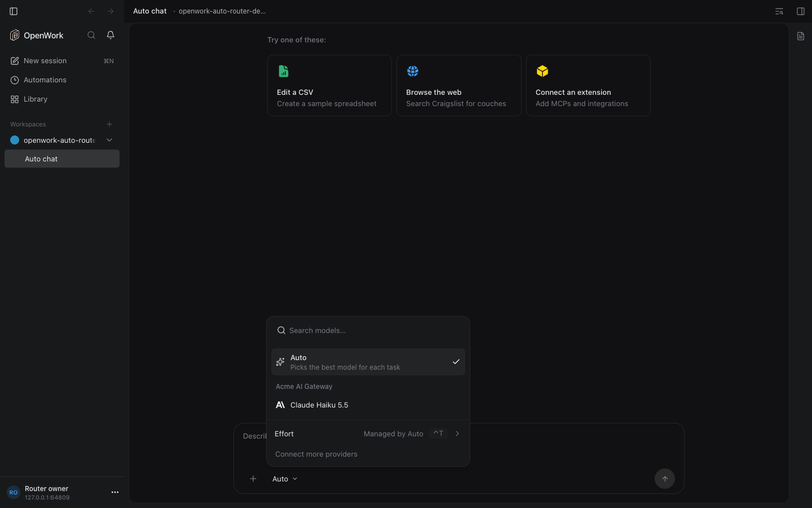The width and height of the screenshot is (812, 508).
Task: Click the 127.0.0.1:64809 address text
Action: [x=47, y=498]
